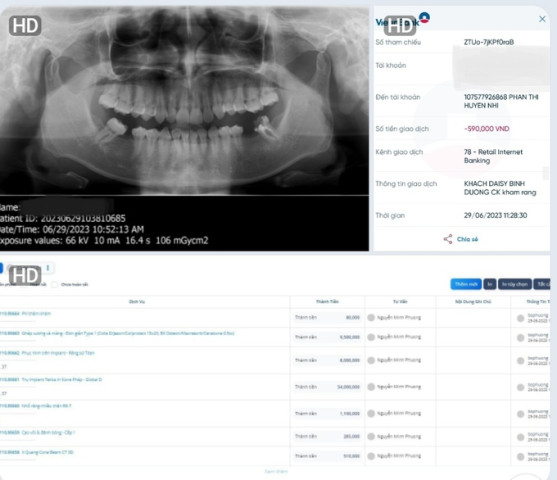
Task: Click the Thêm mới button
Action: point(466,284)
